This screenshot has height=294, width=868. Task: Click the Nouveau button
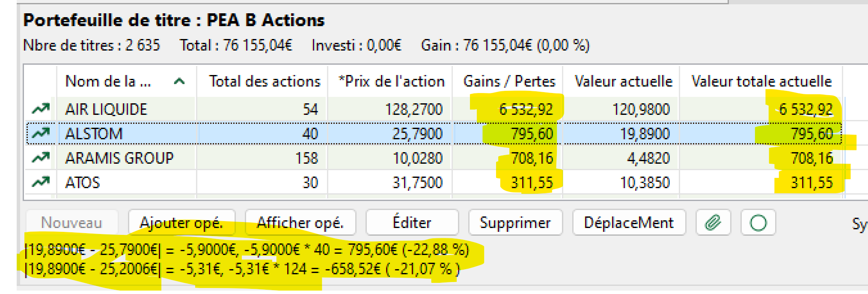71,222
